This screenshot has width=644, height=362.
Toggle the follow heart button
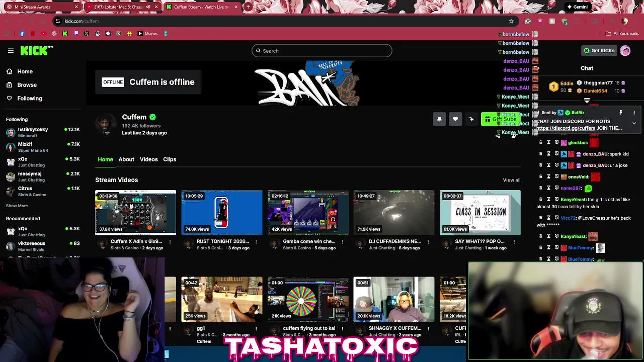tap(455, 119)
